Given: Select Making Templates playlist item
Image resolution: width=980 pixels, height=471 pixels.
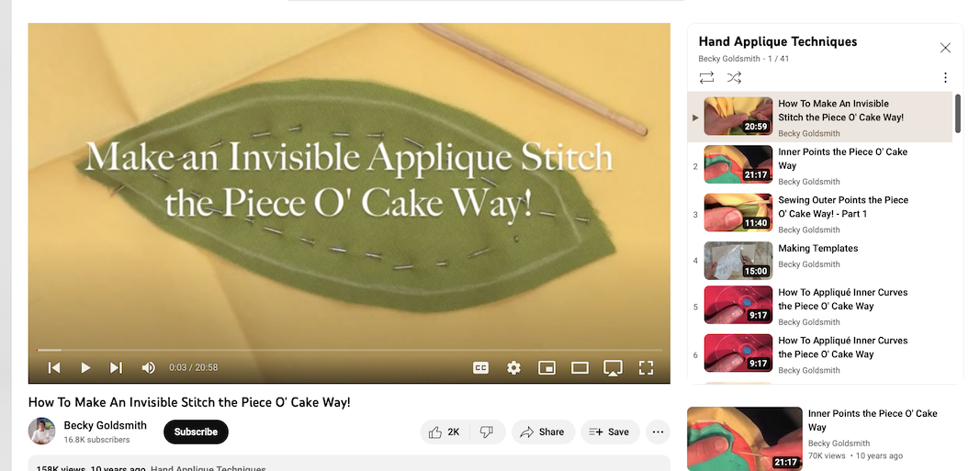Looking at the screenshot, I should pyautogui.click(x=820, y=261).
